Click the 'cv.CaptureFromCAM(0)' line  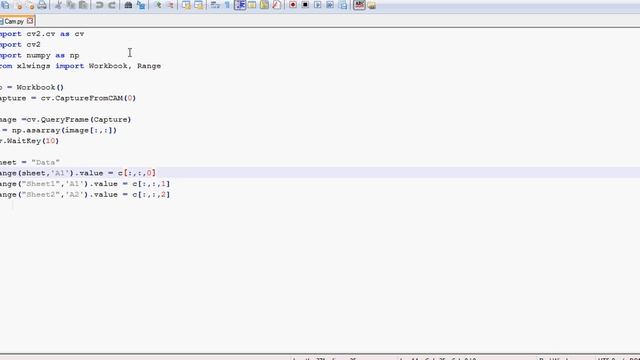[68, 98]
